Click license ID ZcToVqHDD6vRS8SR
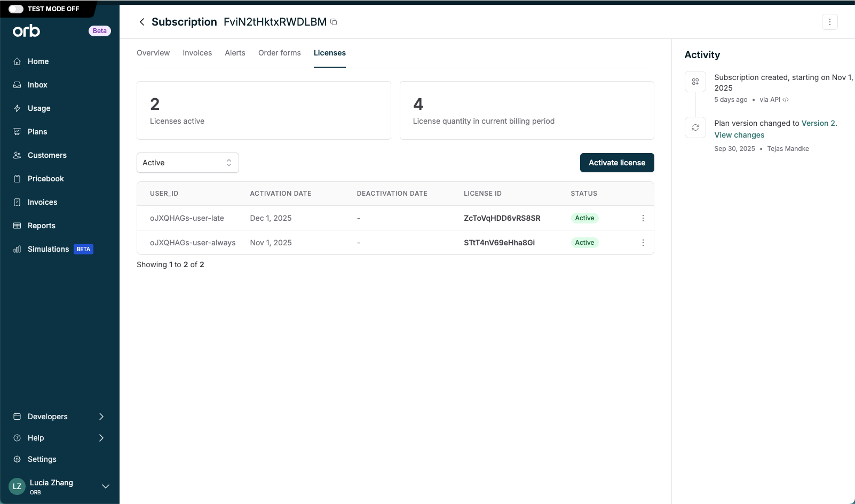 tap(502, 218)
